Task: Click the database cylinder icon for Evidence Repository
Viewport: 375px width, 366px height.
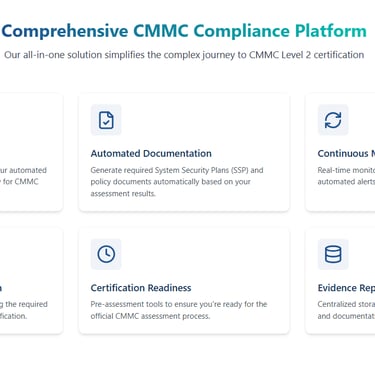Action: 333,254
